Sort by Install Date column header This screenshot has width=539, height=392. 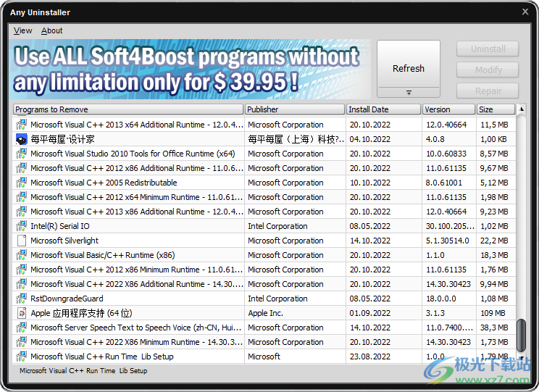click(383, 109)
